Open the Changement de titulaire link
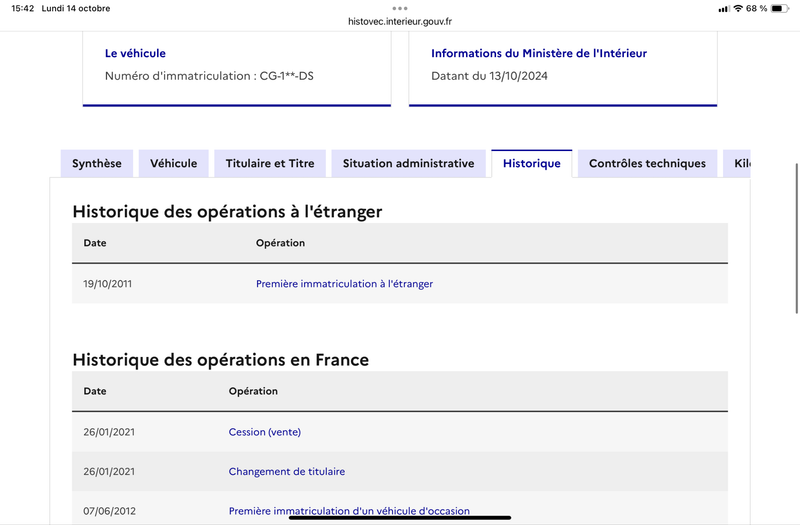This screenshot has height=525, width=800. pos(287,471)
